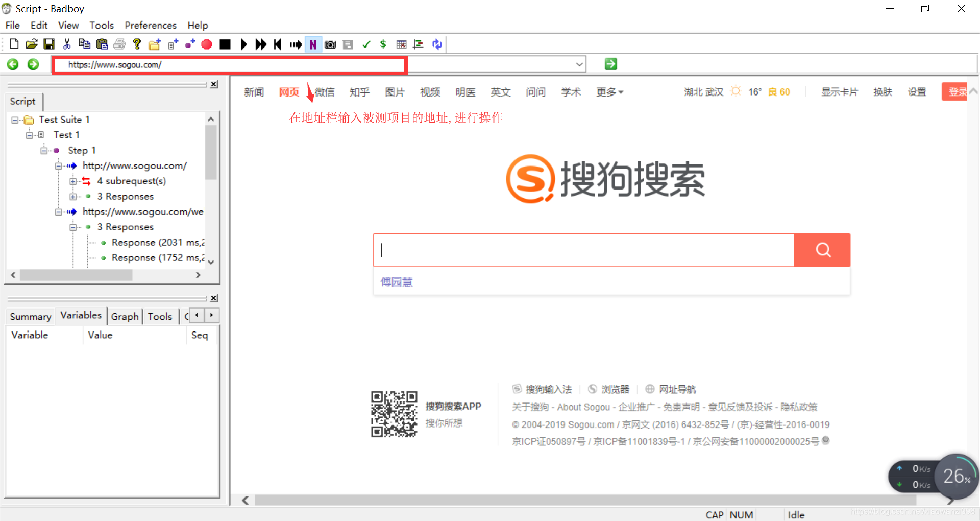Image resolution: width=980 pixels, height=521 pixels.
Task: Open the Preferences menu
Action: [x=151, y=25]
